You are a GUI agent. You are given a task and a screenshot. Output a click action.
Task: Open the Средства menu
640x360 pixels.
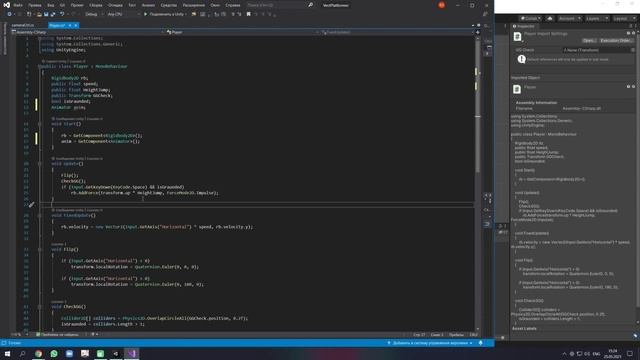[x=169, y=5]
